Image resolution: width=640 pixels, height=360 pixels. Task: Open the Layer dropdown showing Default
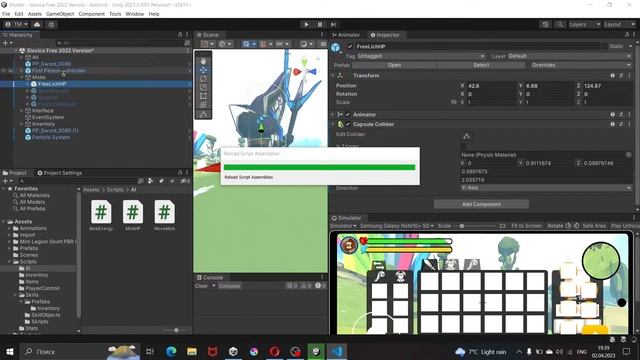point(569,56)
